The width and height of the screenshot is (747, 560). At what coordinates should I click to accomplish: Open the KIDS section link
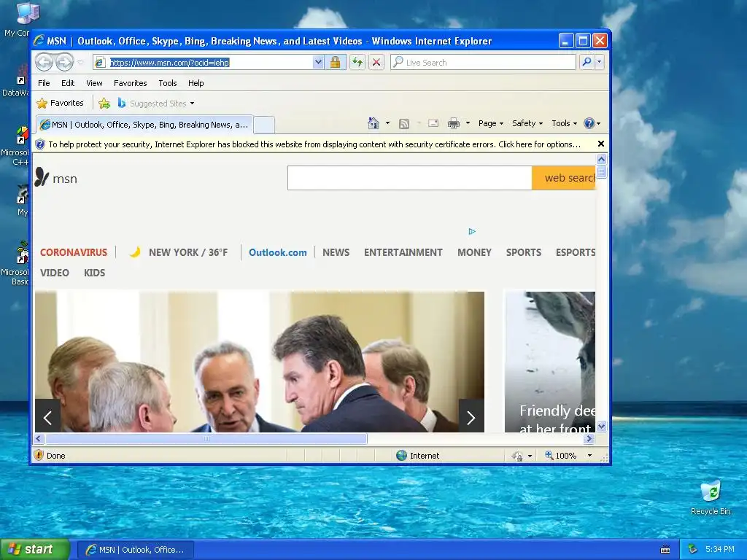(x=94, y=273)
